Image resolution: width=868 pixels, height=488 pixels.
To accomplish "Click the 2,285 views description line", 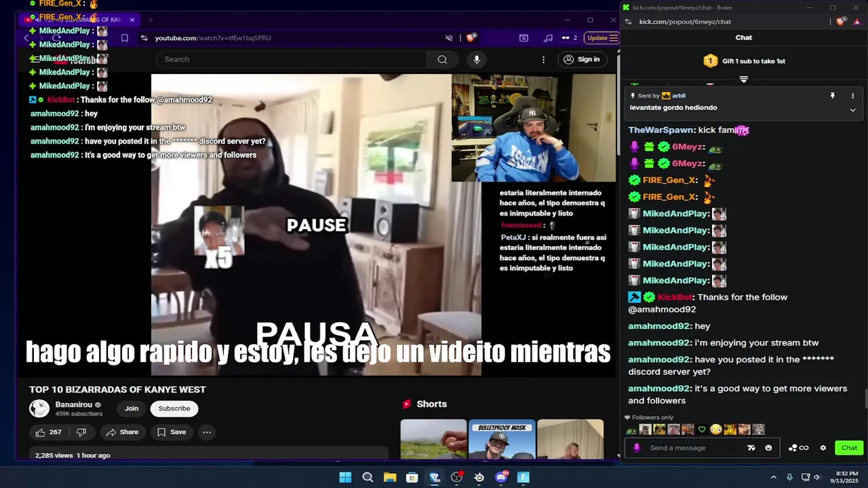I will (x=73, y=455).
